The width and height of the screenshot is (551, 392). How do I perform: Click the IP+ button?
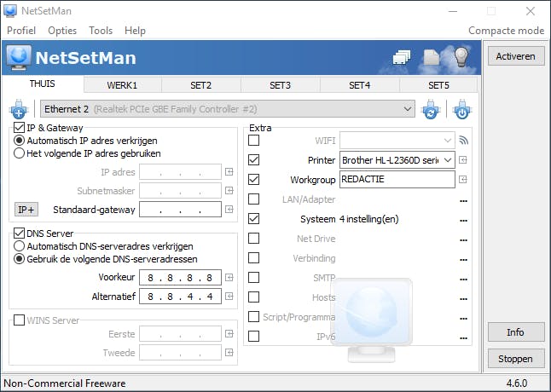[26, 210]
